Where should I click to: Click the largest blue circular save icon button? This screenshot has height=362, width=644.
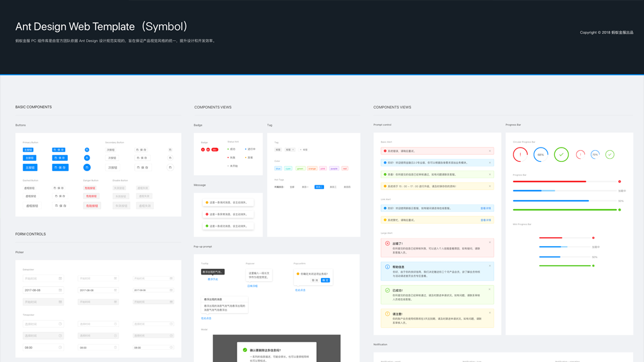(87, 167)
